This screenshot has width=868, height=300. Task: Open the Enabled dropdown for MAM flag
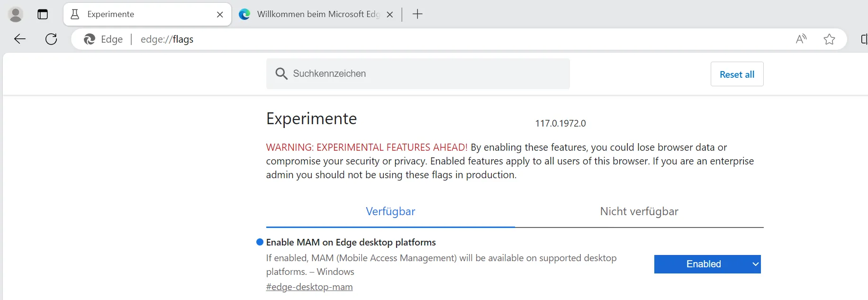(x=707, y=264)
